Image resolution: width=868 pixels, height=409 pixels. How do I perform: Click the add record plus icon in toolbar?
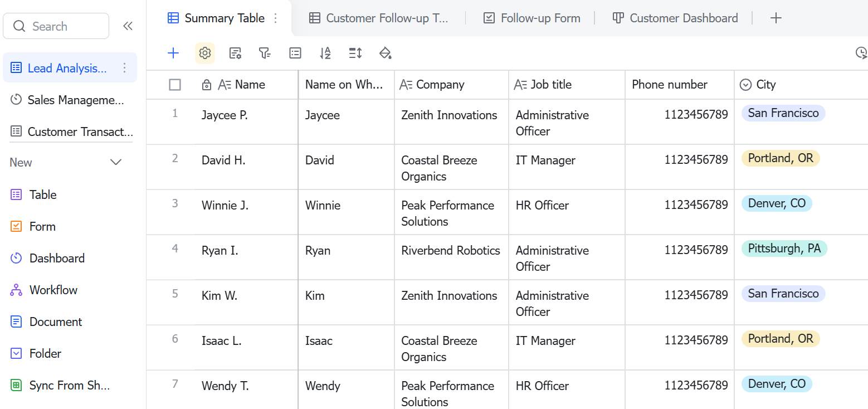coord(173,53)
